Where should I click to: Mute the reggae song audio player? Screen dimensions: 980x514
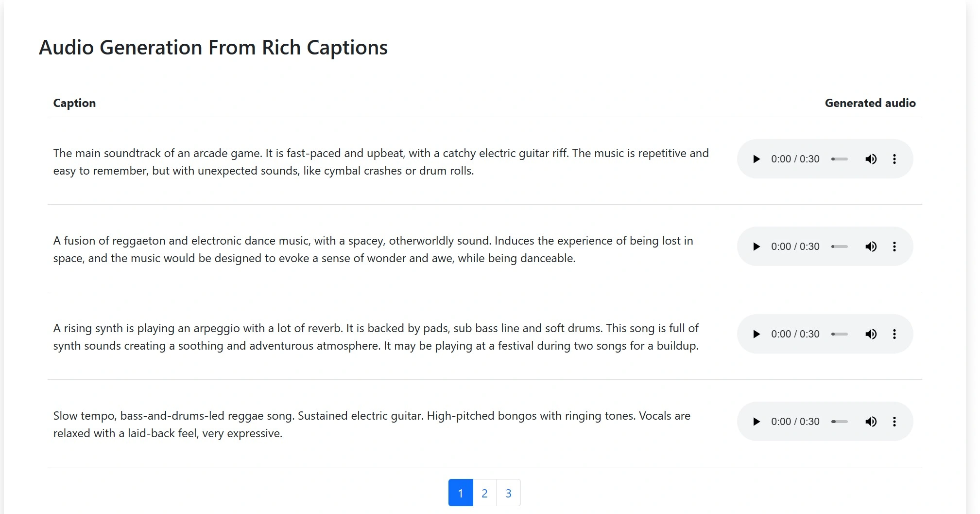point(871,422)
